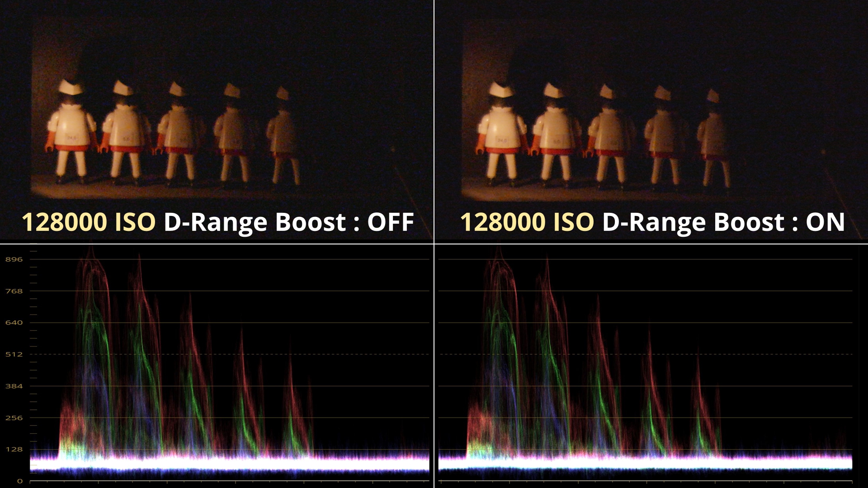Click the 512 waveform scale label
This screenshot has height=488, width=868.
pos(14,354)
